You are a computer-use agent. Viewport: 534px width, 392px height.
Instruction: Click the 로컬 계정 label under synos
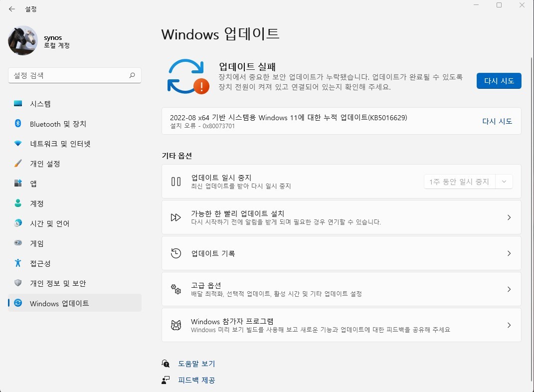(56, 45)
